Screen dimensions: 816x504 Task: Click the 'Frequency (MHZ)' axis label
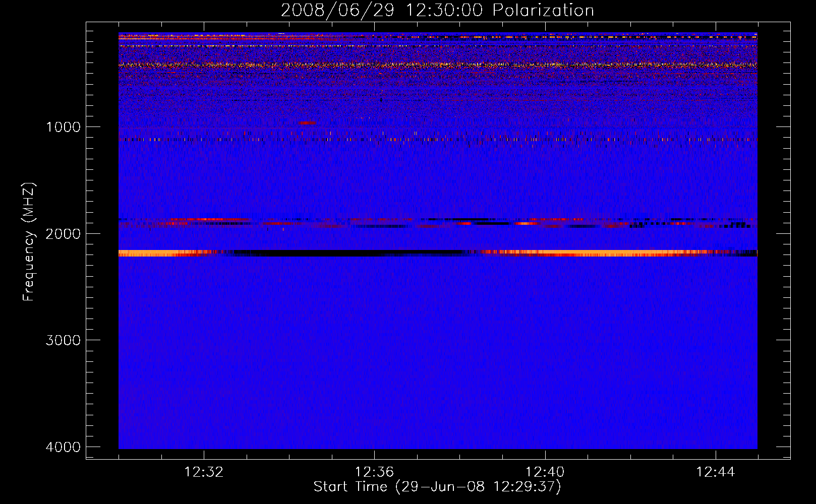(29, 242)
